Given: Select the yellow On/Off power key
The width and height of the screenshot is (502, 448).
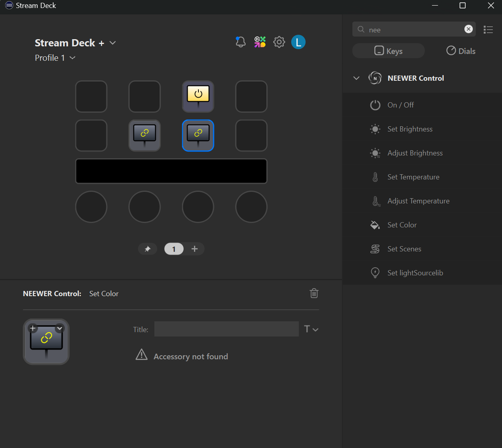Looking at the screenshot, I should (x=198, y=97).
